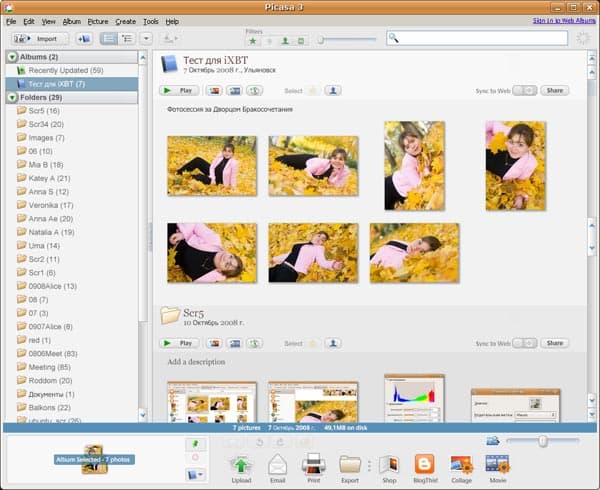600x490 pixels.
Task: Open the Picture menu
Action: coord(98,22)
